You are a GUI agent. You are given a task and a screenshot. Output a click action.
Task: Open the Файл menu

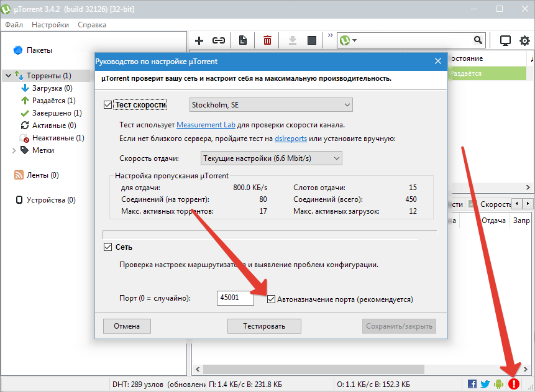[14, 25]
